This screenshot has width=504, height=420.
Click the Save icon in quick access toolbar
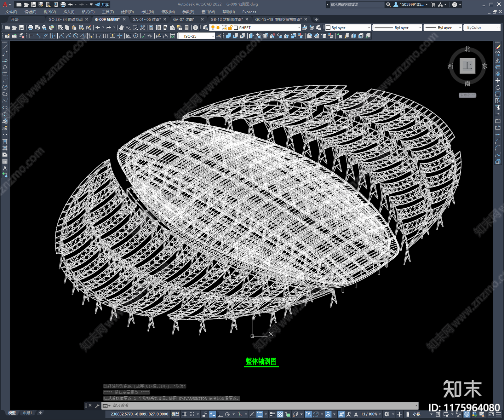point(33,4)
